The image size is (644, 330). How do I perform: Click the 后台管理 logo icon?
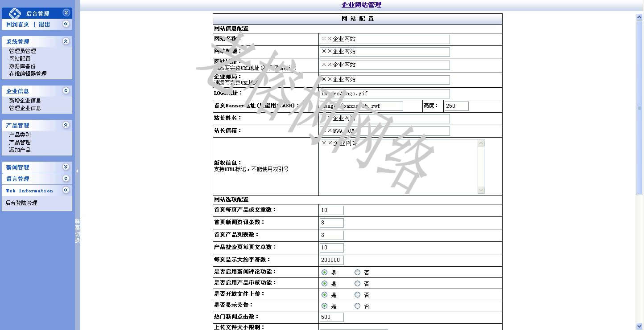pyautogui.click(x=15, y=13)
